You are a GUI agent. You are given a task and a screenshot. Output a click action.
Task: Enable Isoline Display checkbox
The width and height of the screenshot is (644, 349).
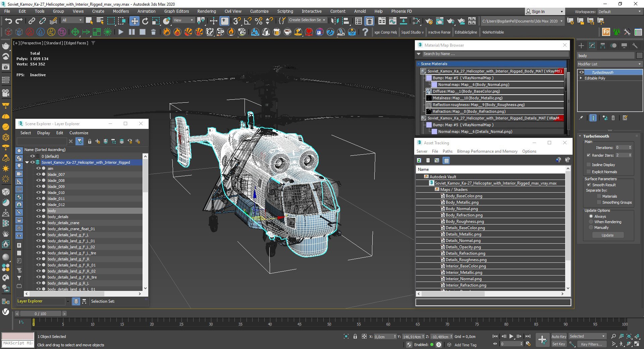pos(589,165)
